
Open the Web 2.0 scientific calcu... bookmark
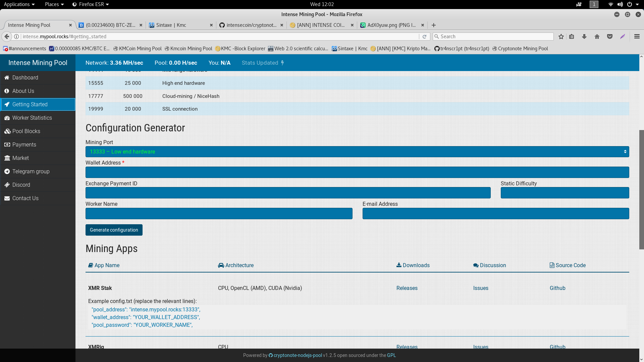point(298,49)
